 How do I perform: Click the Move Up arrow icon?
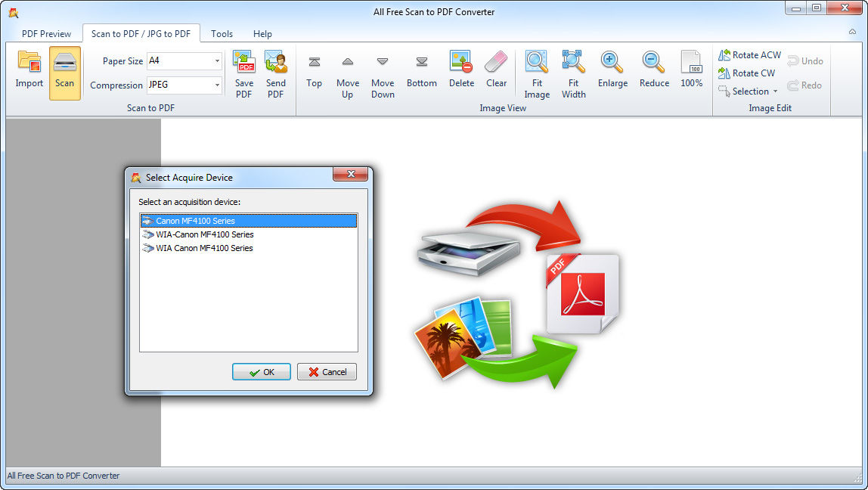click(x=348, y=61)
